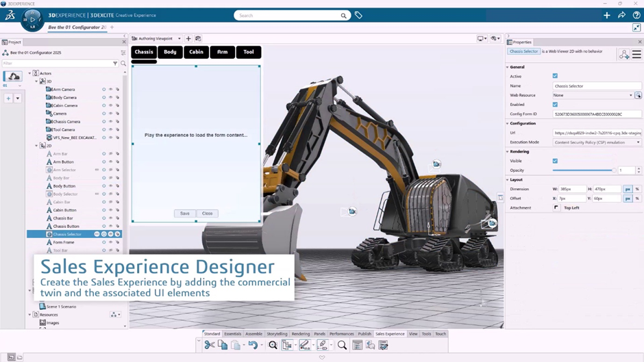
Task: Click the Share arrow icon in the top bar
Action: [621, 15]
